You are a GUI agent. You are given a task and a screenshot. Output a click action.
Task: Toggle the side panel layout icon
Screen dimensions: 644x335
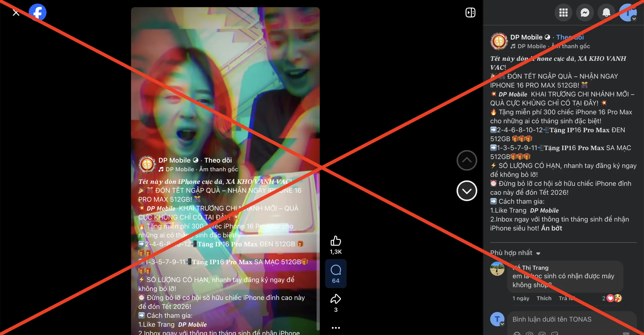(470, 12)
